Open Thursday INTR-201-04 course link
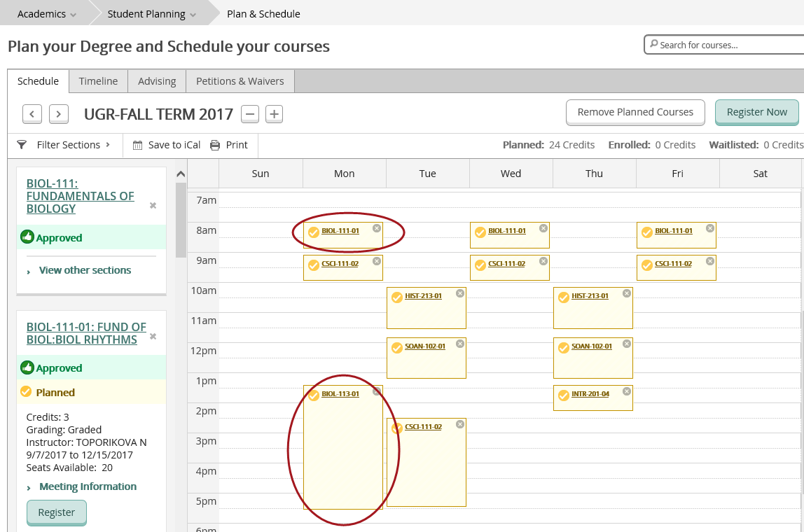 [x=590, y=393]
